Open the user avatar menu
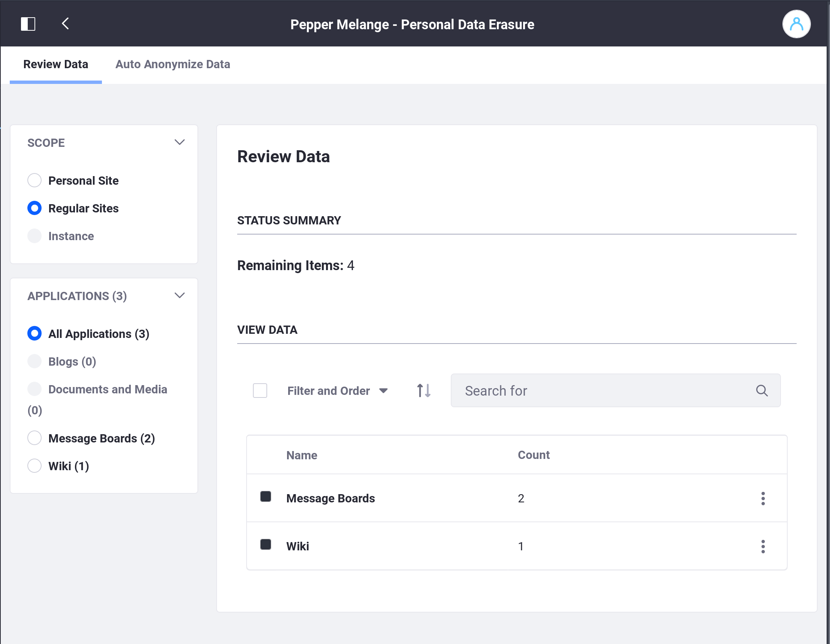The height and width of the screenshot is (644, 830). [x=796, y=24]
